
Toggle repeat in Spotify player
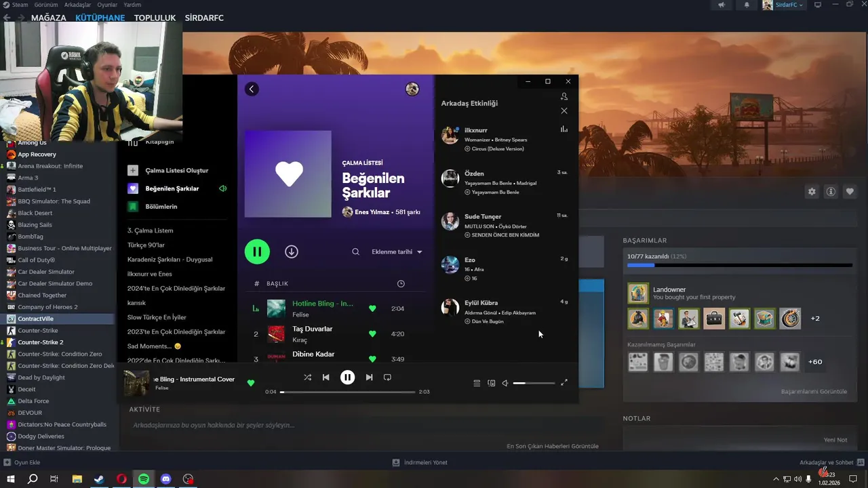[387, 378]
